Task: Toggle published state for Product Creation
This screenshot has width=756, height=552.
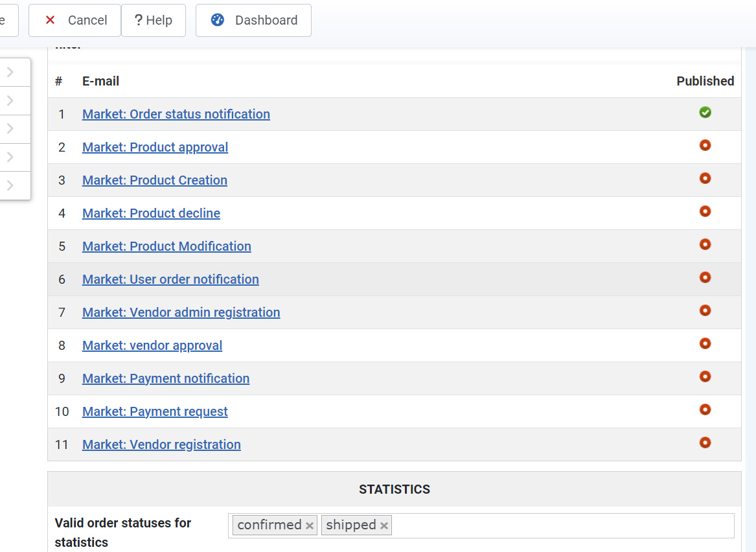Action: pos(705,179)
